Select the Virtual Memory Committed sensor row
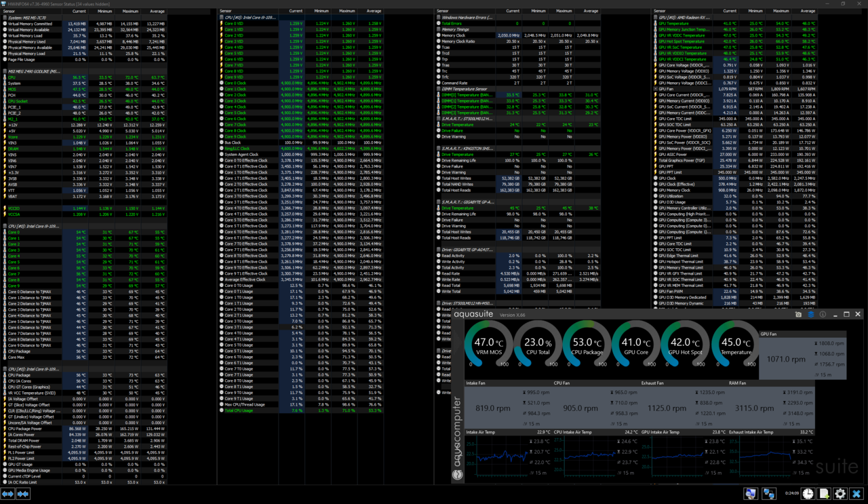 [x=30, y=24]
